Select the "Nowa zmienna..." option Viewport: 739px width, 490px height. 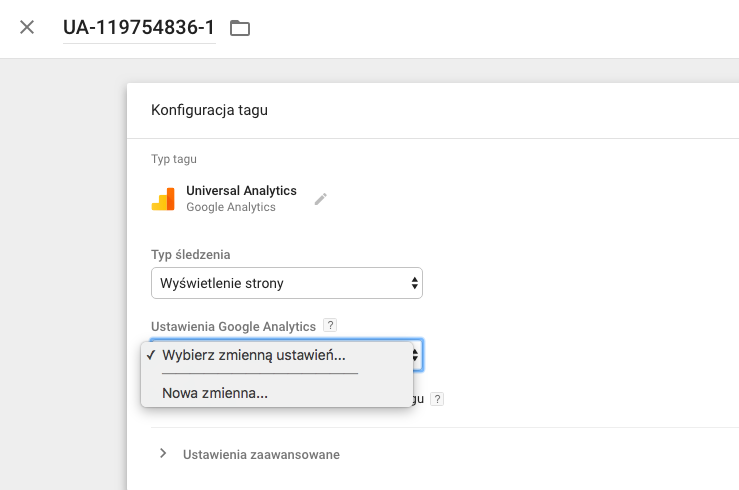[215, 393]
